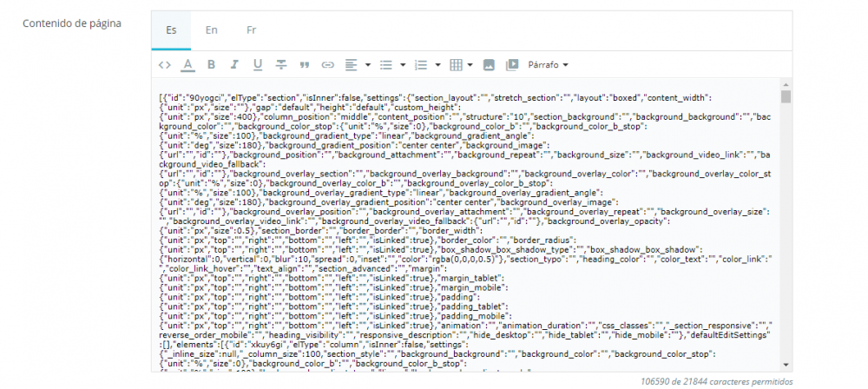The width and height of the screenshot is (868, 389).
Task: Open numbered list style arrow
Action: point(437,65)
